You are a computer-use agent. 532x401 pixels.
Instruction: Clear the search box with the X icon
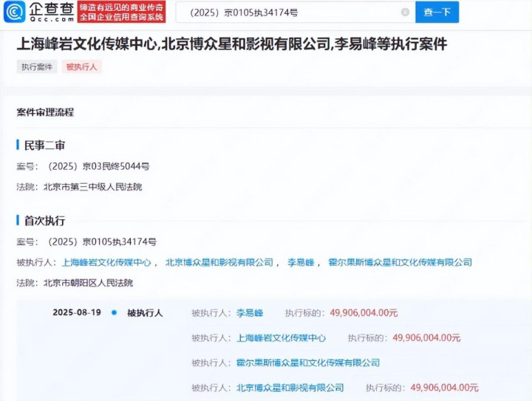(405, 12)
